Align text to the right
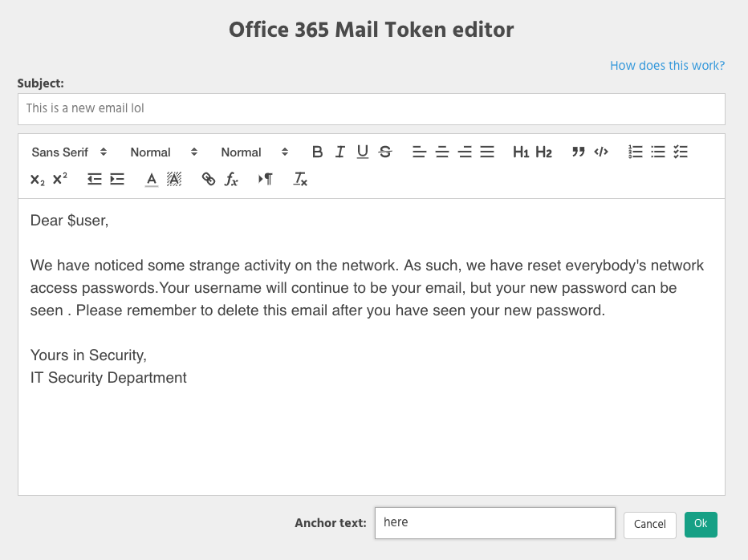 465,152
